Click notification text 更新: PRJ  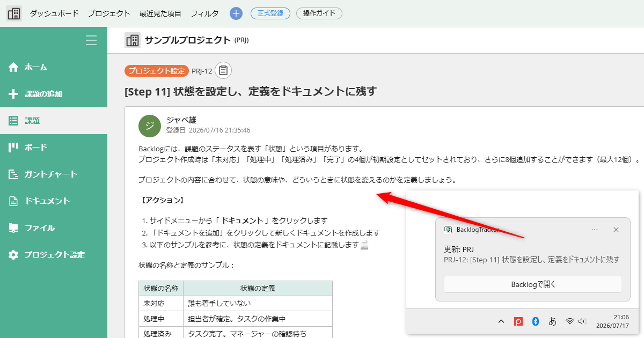[459, 249]
